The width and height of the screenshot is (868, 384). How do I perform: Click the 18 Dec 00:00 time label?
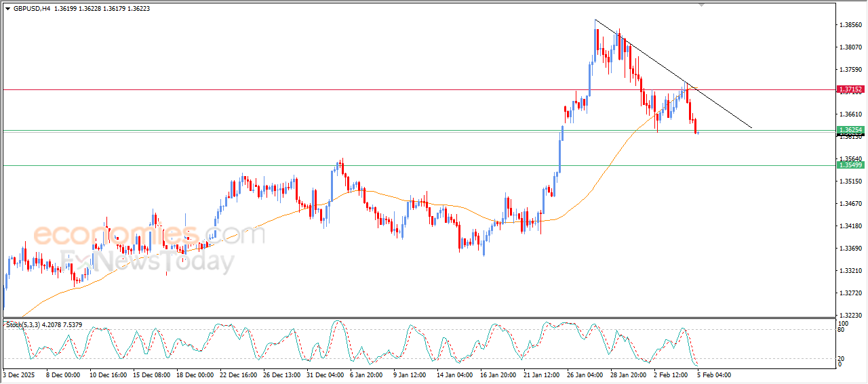(x=196, y=375)
